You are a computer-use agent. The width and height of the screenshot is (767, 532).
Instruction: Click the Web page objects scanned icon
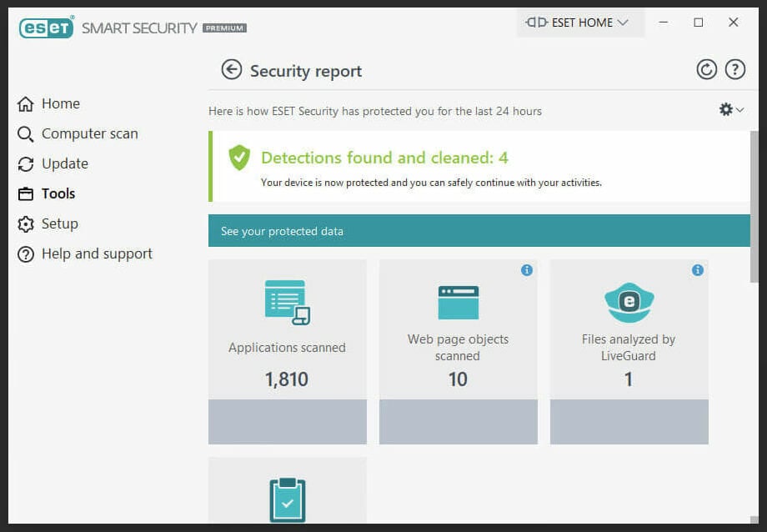point(459,302)
